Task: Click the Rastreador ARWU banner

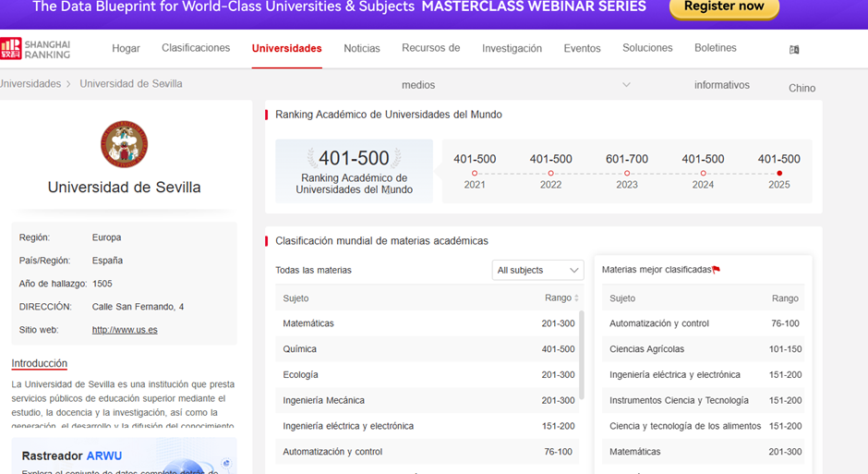Action: [x=124, y=456]
